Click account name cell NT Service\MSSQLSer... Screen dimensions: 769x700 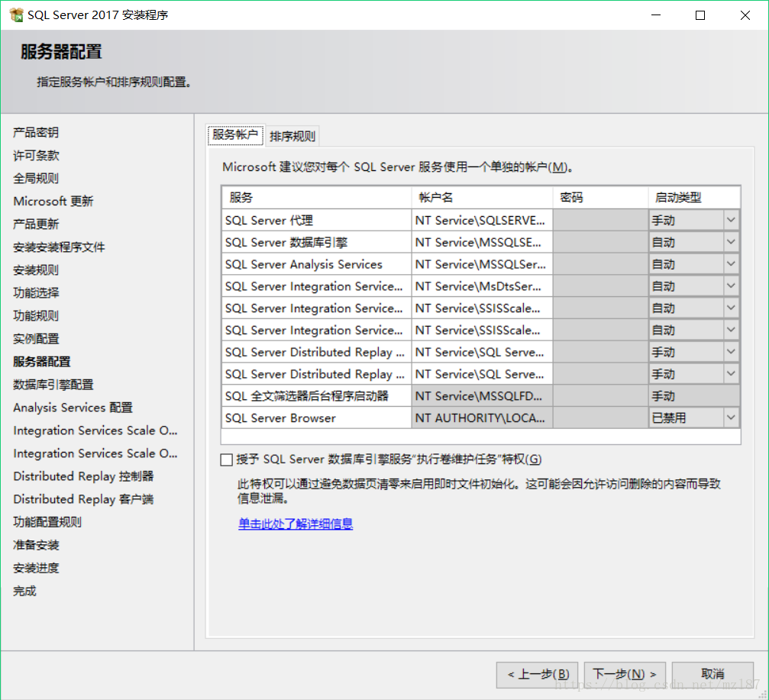pos(482,264)
